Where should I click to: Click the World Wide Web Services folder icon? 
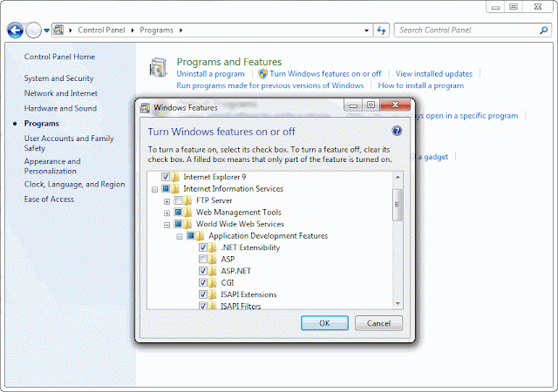tap(188, 224)
